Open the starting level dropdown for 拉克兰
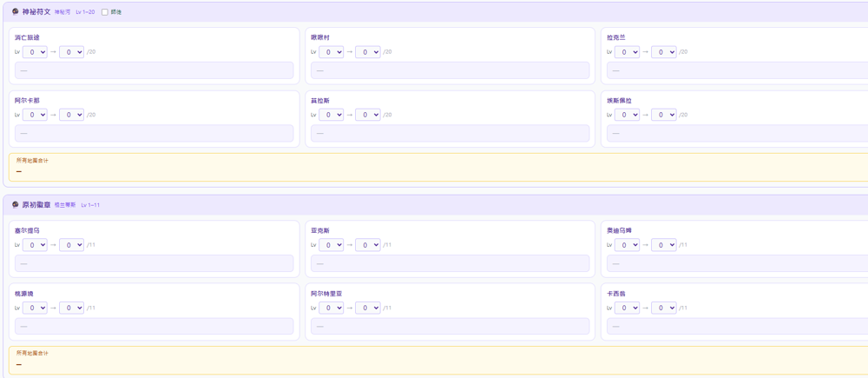 [628, 51]
